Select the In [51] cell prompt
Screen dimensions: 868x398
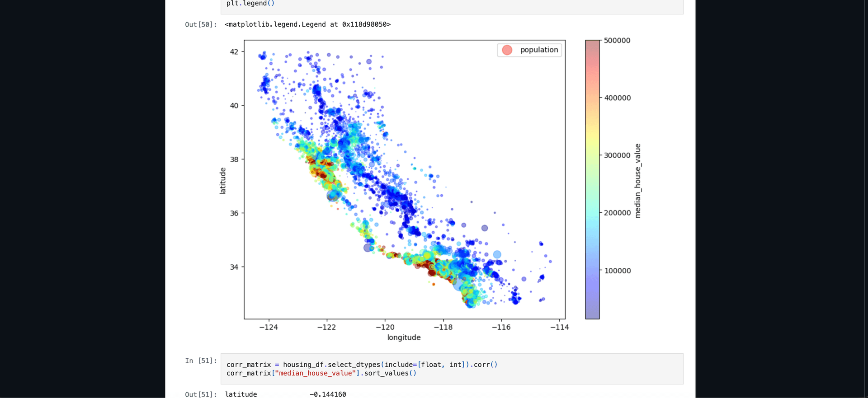click(201, 361)
